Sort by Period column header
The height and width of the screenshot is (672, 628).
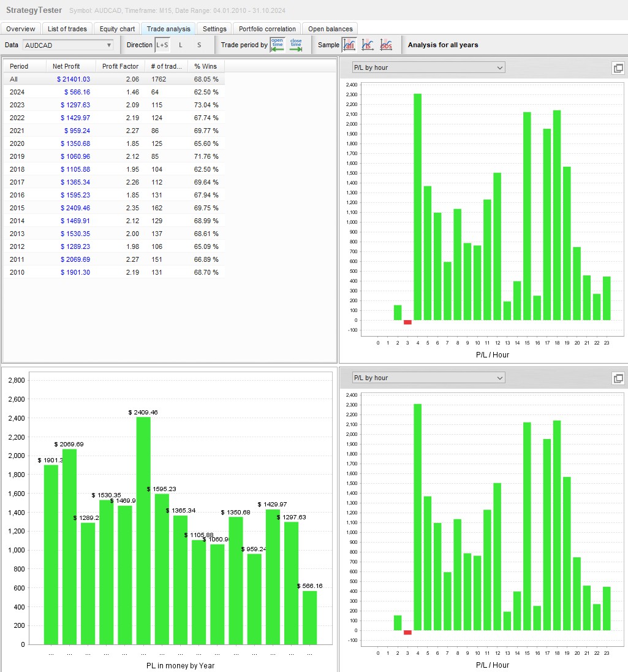(25, 66)
